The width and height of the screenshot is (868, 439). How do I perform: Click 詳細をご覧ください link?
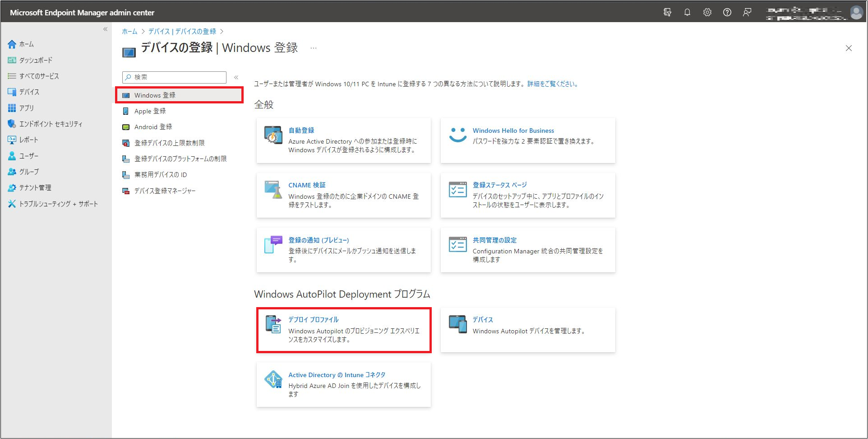point(553,84)
